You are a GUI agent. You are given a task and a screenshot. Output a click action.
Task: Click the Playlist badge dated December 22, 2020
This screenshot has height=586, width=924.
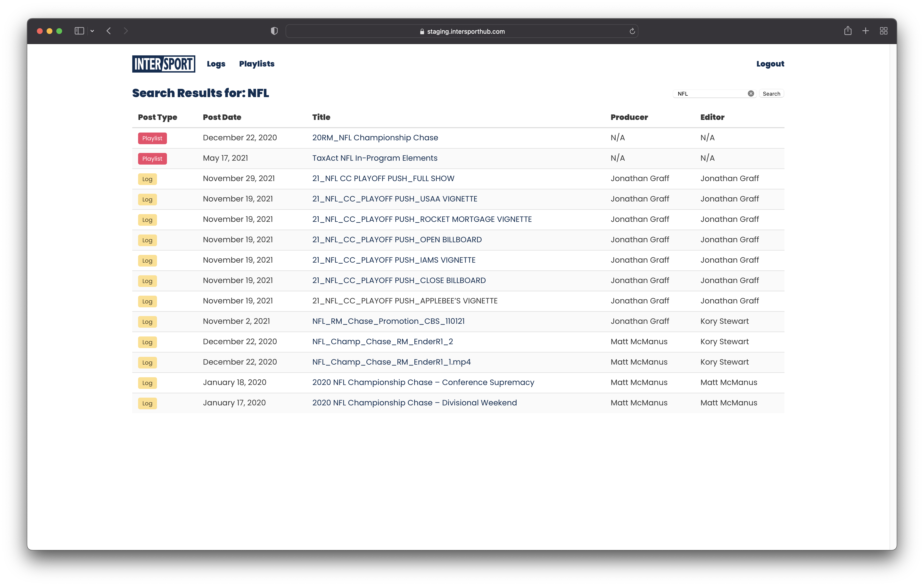click(152, 138)
